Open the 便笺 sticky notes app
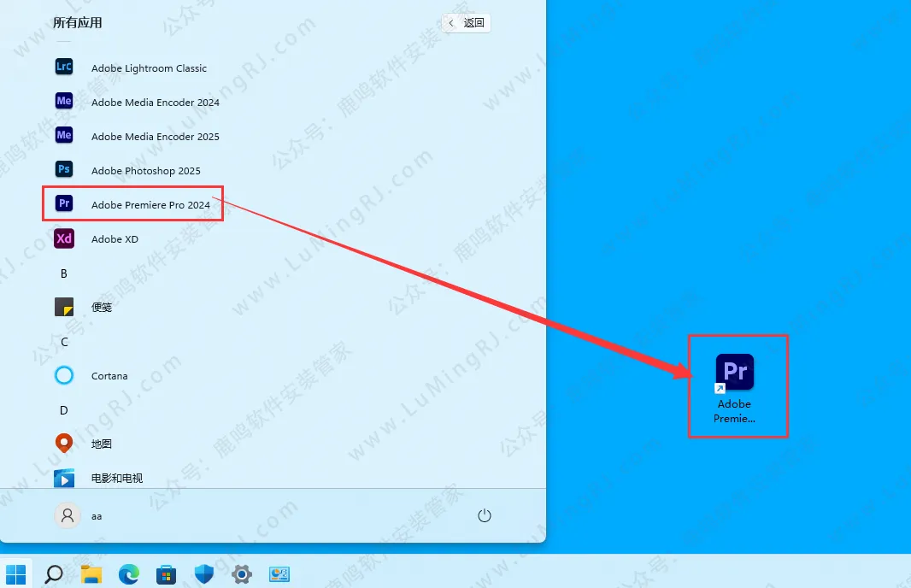Screen dimensions: 911x588 (x=102, y=308)
